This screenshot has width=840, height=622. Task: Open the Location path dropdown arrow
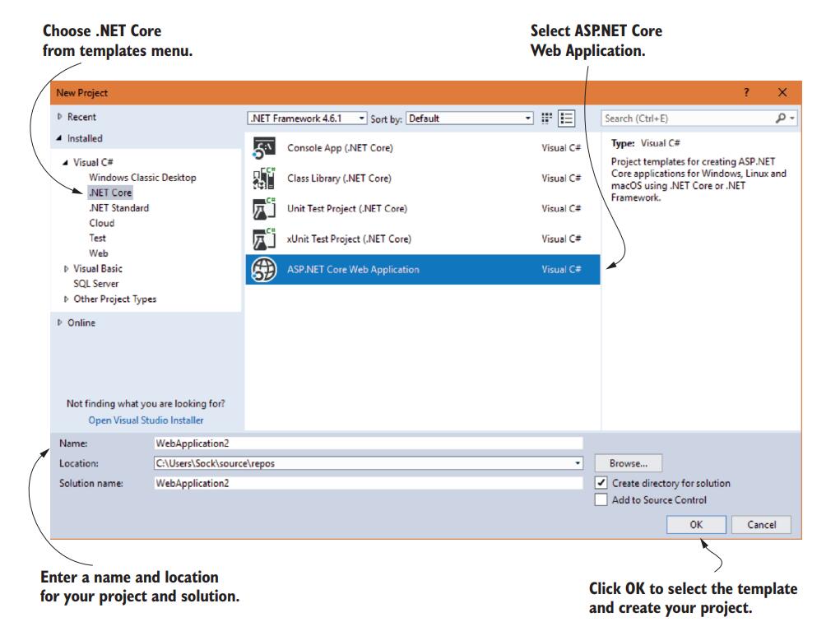point(578,463)
